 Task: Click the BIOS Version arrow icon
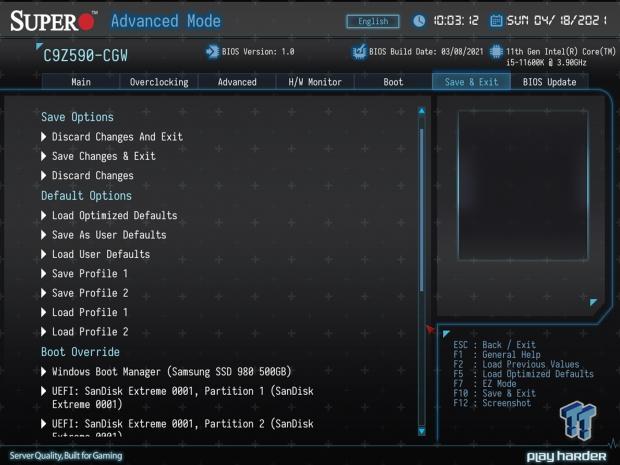pos(212,51)
